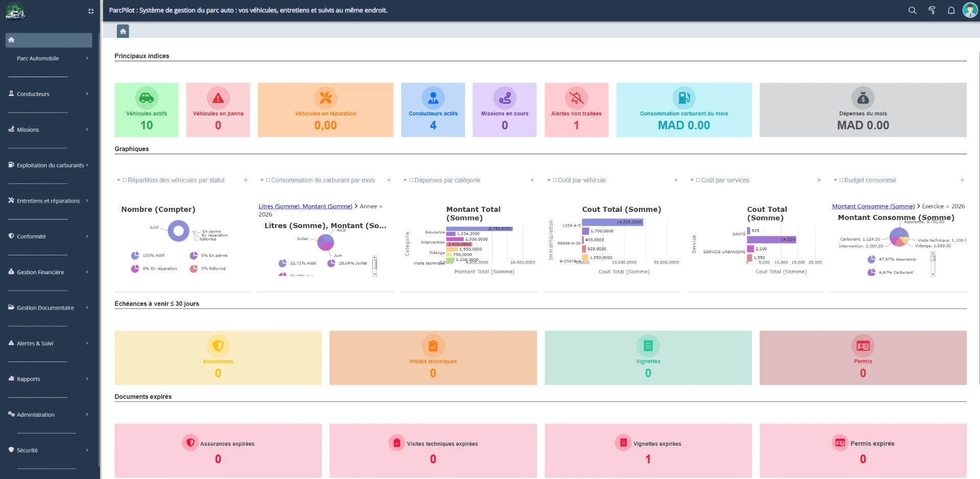
Task: Open the search magnifier in top bar
Action: pos(912,10)
